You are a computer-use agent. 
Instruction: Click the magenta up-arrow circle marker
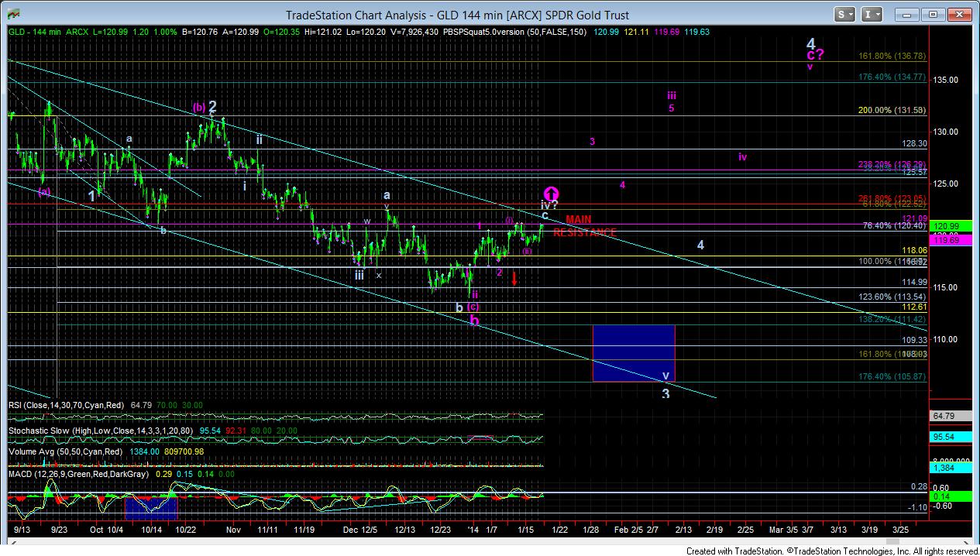[551, 194]
